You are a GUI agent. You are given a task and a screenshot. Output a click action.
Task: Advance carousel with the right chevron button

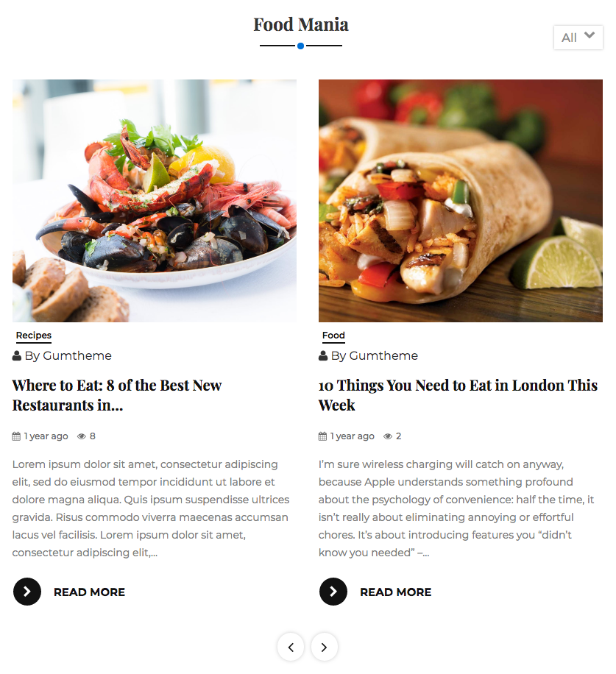click(x=324, y=647)
